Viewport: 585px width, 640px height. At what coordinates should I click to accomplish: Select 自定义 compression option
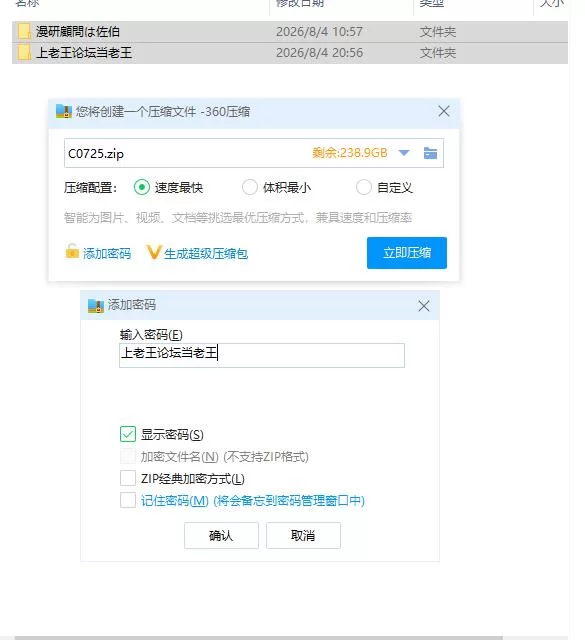click(x=363, y=187)
